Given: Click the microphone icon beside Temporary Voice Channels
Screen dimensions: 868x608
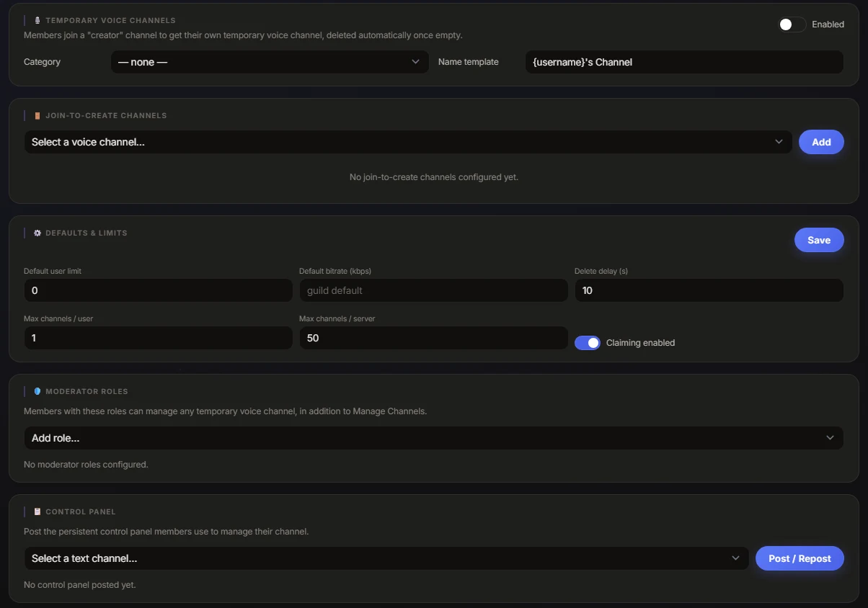Looking at the screenshot, I should [37, 20].
